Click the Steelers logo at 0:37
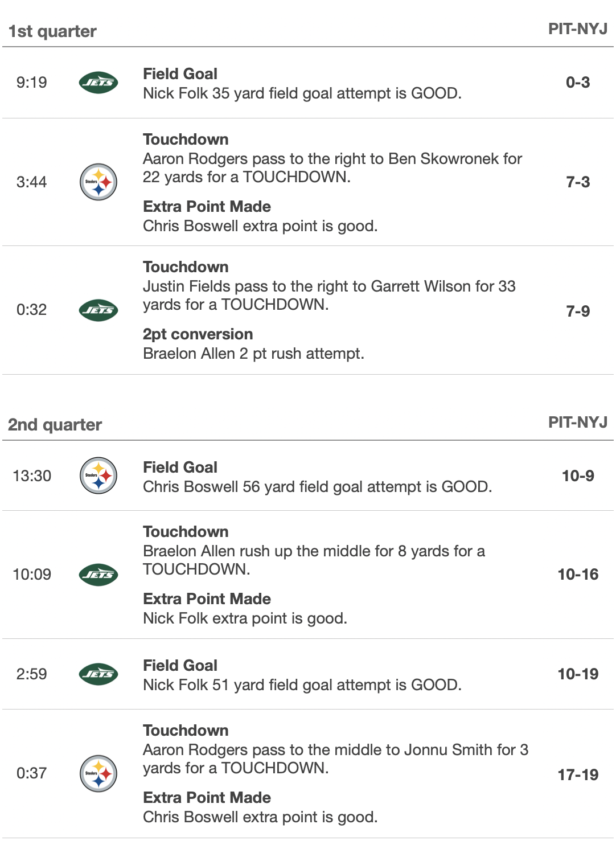Screen dimensions: 616x861 click(98, 773)
